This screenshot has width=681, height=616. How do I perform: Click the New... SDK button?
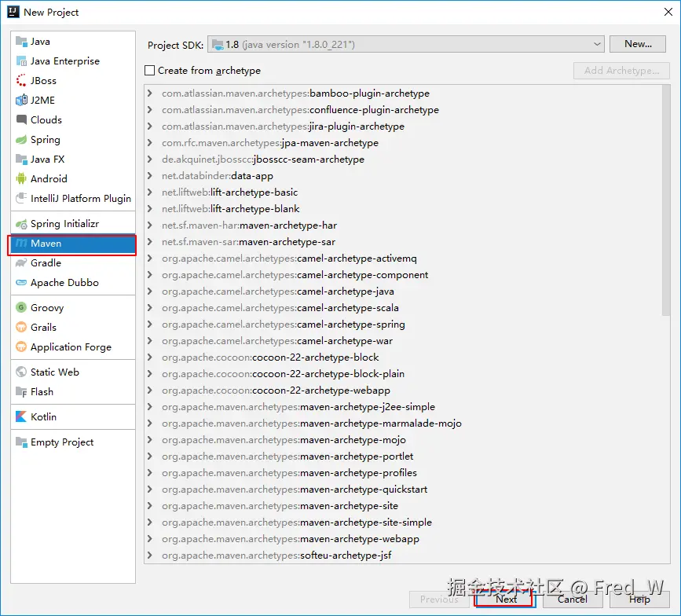(638, 44)
